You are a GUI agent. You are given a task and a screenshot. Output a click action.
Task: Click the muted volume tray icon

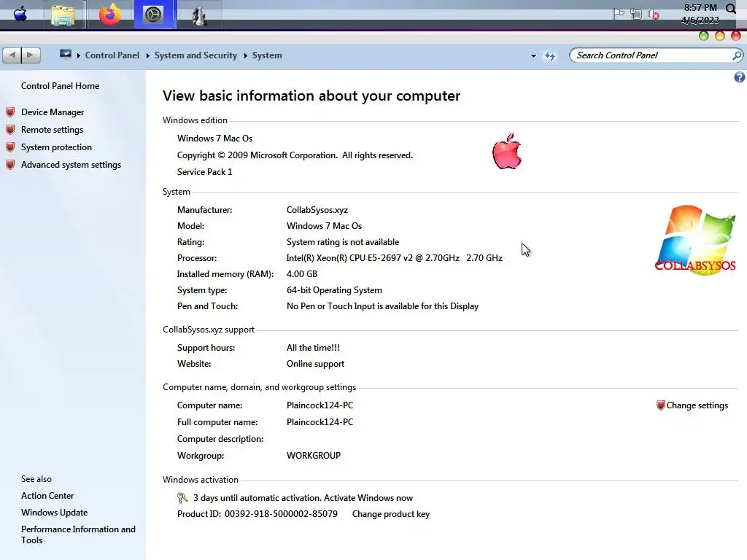pyautogui.click(x=653, y=15)
